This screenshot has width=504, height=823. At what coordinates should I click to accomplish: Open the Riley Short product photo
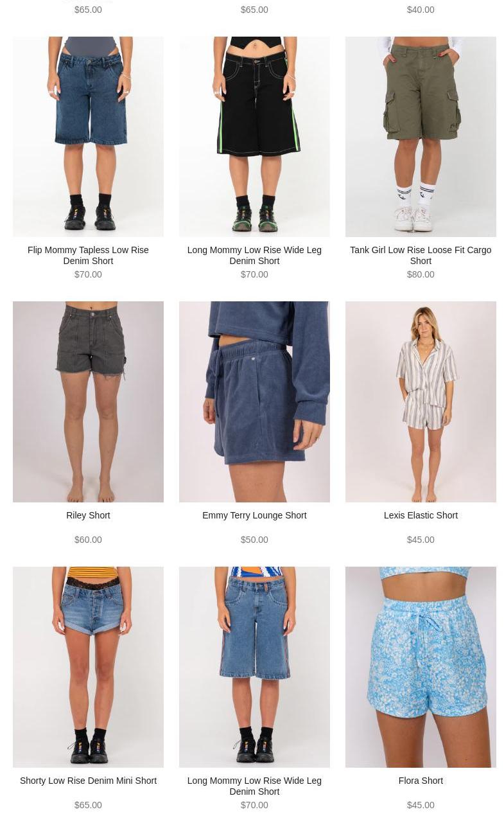click(88, 402)
